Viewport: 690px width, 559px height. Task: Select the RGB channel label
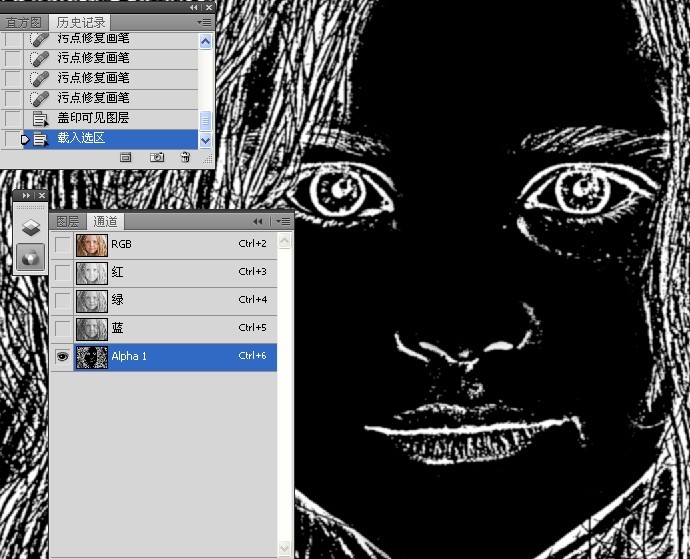pos(121,244)
